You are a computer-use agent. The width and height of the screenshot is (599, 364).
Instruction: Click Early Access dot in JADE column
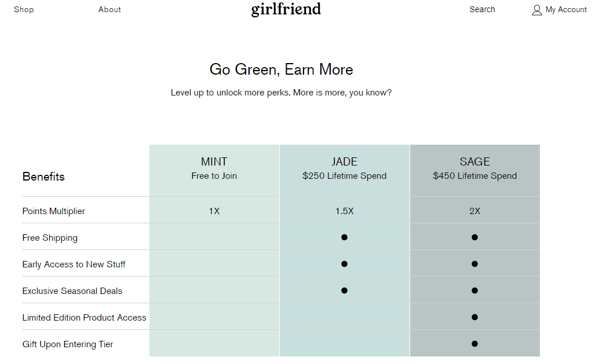[x=344, y=264]
